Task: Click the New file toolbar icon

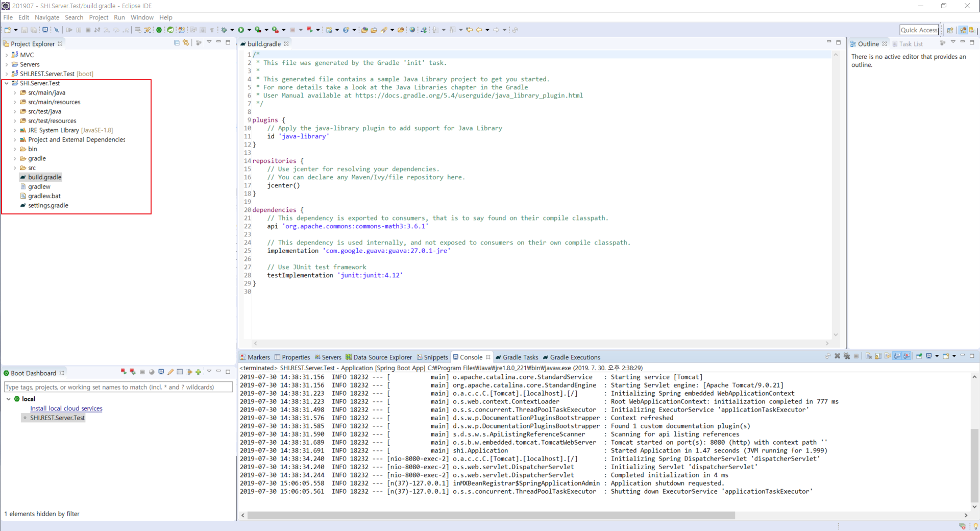Action: [8, 30]
